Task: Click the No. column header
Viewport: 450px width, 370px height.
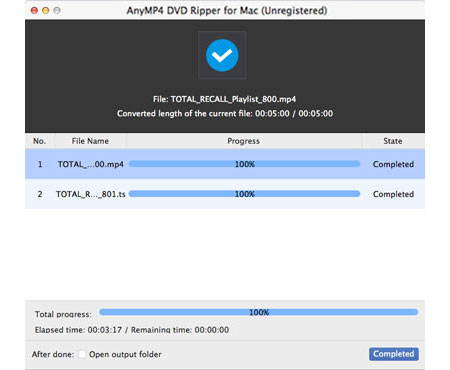Action: tap(39, 141)
